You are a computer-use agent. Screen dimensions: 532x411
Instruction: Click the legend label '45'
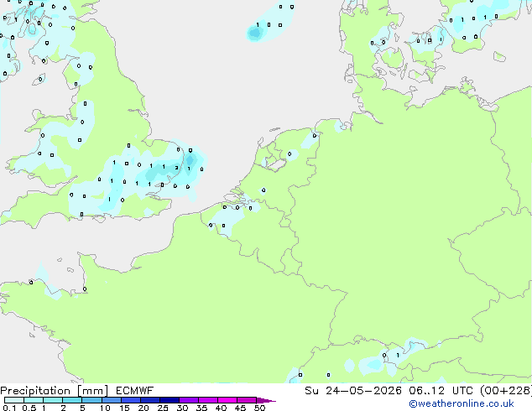[240, 408]
